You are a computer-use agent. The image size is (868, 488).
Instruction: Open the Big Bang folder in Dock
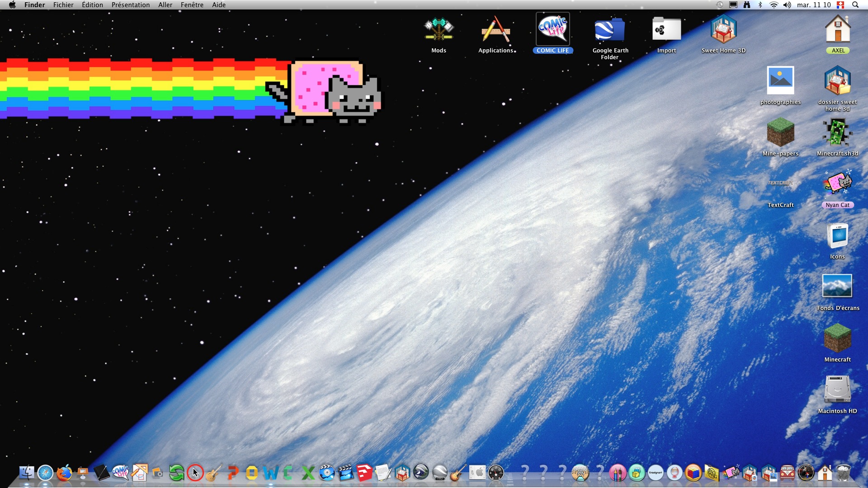point(712,473)
